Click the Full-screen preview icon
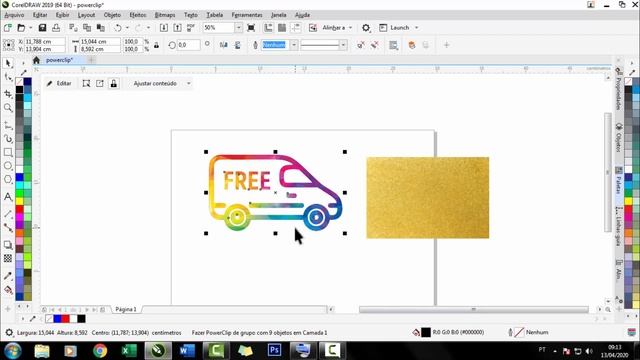This screenshot has width=640, height=360. point(251,28)
